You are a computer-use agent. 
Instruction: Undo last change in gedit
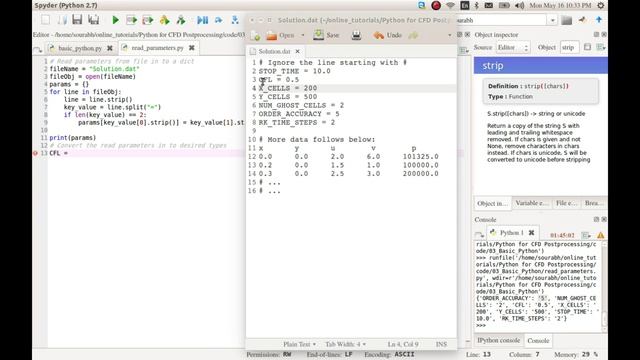pyautogui.click(x=388, y=36)
